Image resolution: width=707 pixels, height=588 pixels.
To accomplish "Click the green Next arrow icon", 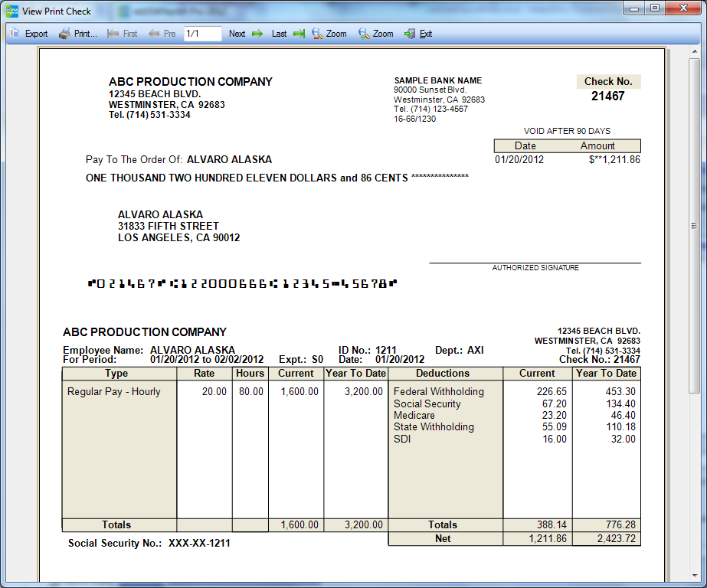I will 257,34.
